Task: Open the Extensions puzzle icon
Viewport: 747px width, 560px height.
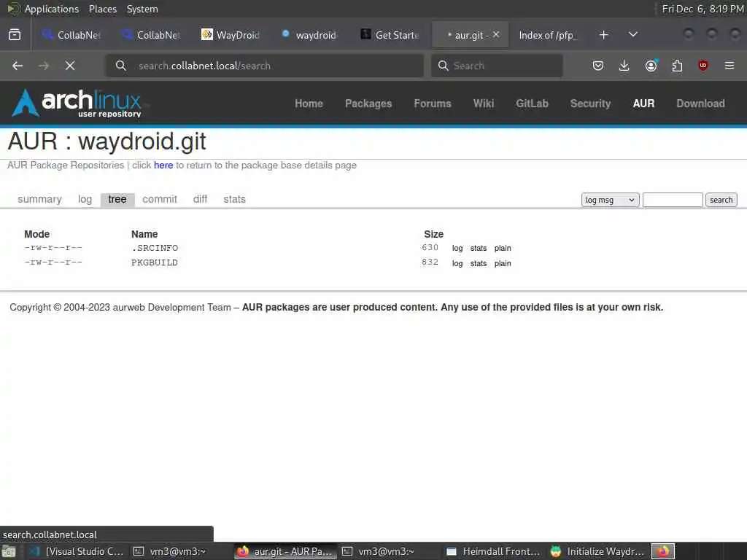Action: tap(677, 66)
